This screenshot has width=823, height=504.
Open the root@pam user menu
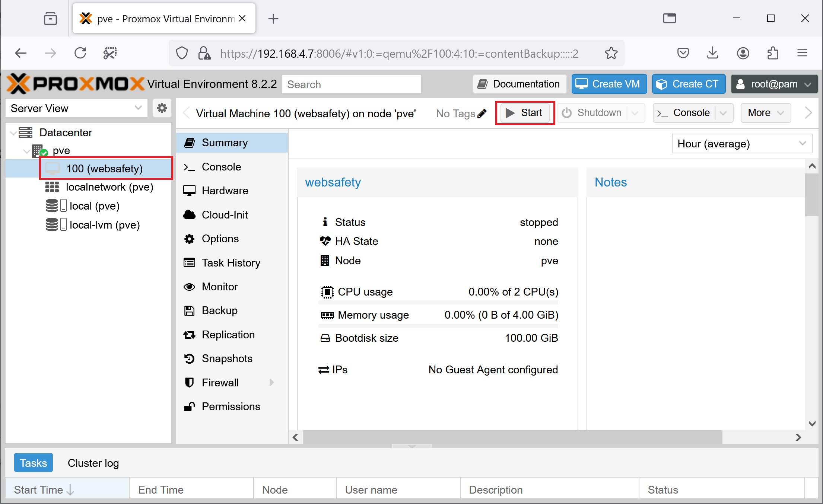pyautogui.click(x=774, y=84)
